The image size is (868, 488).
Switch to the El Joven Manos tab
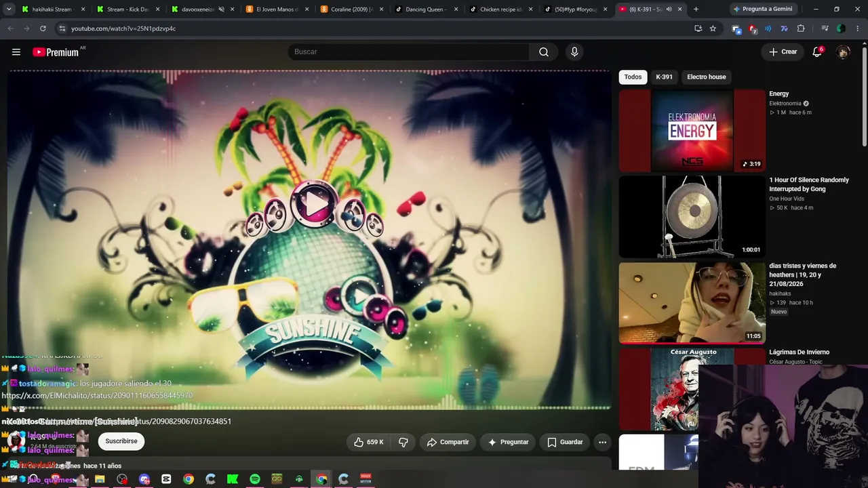pyautogui.click(x=277, y=9)
